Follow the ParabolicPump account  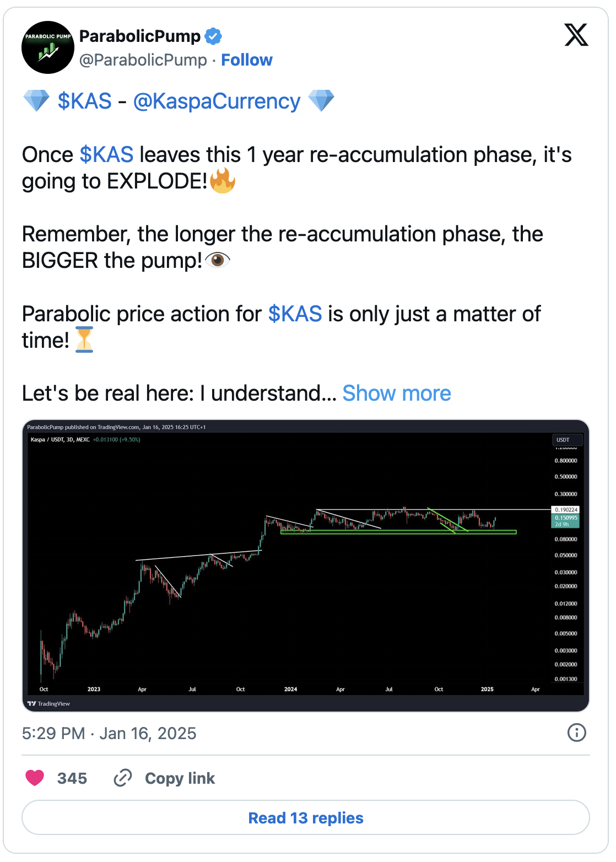coord(246,60)
